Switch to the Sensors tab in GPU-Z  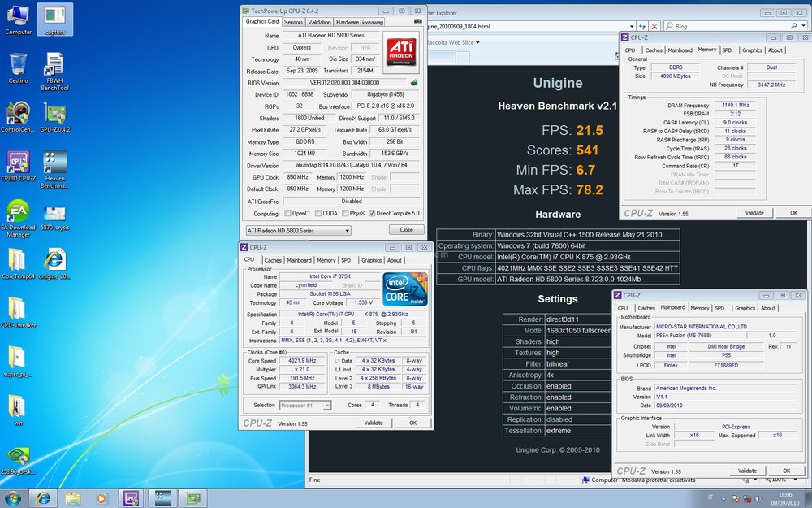click(x=293, y=22)
